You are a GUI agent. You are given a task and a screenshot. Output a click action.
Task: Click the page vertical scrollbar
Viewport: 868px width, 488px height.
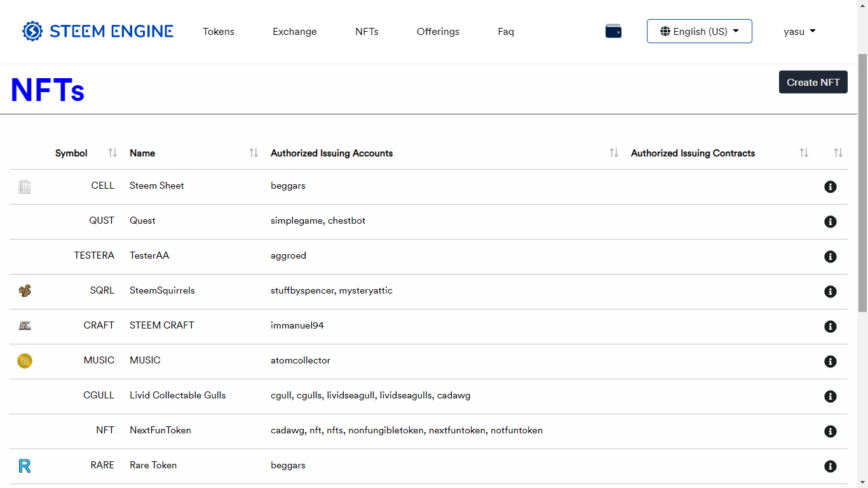pos(862,182)
